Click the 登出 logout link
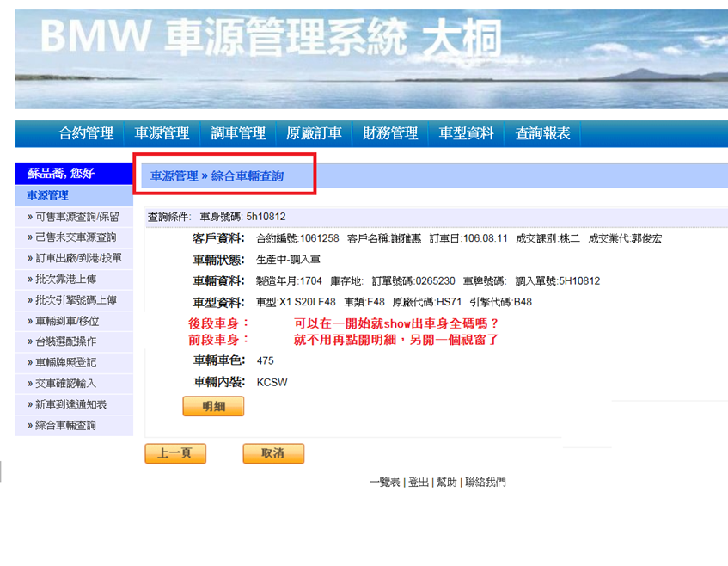 419,483
